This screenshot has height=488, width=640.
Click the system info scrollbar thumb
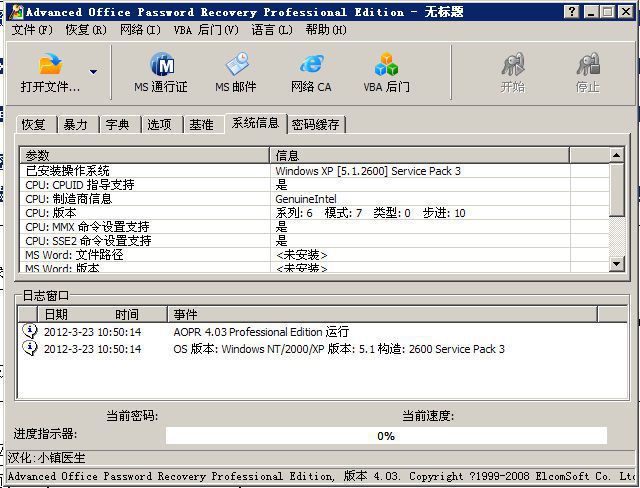616,190
